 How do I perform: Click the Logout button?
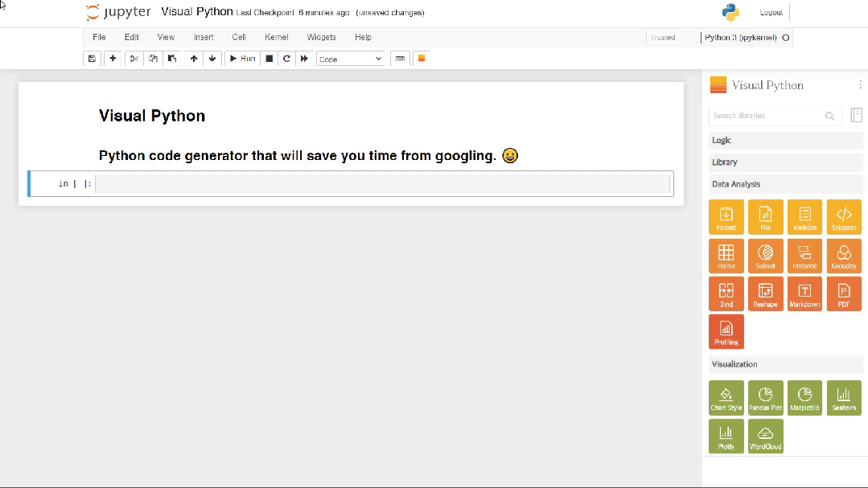click(771, 12)
